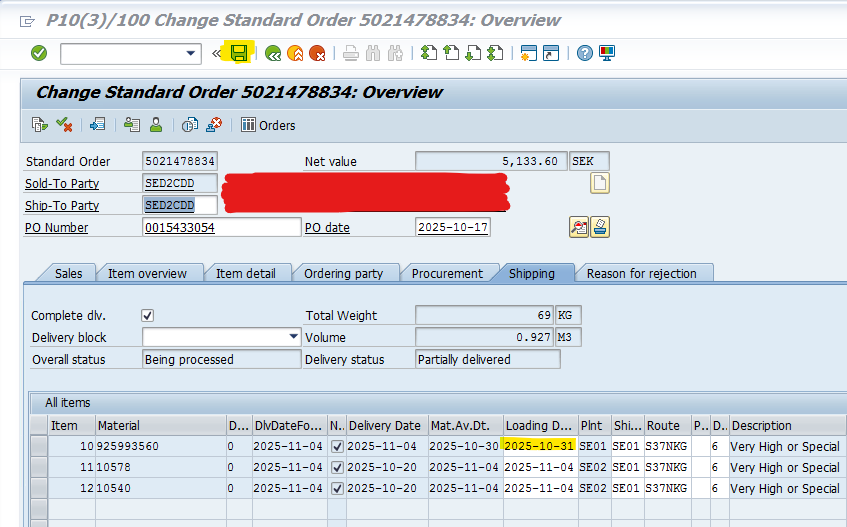This screenshot has height=527, width=847.
Task: Click the Ship-To Party input field
Action: 180,205
